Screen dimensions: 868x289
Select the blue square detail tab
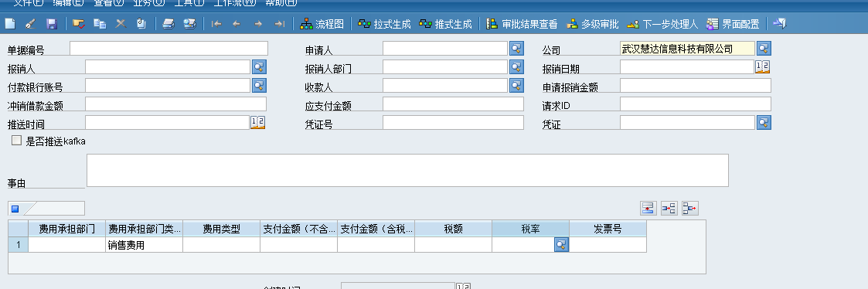(x=15, y=209)
